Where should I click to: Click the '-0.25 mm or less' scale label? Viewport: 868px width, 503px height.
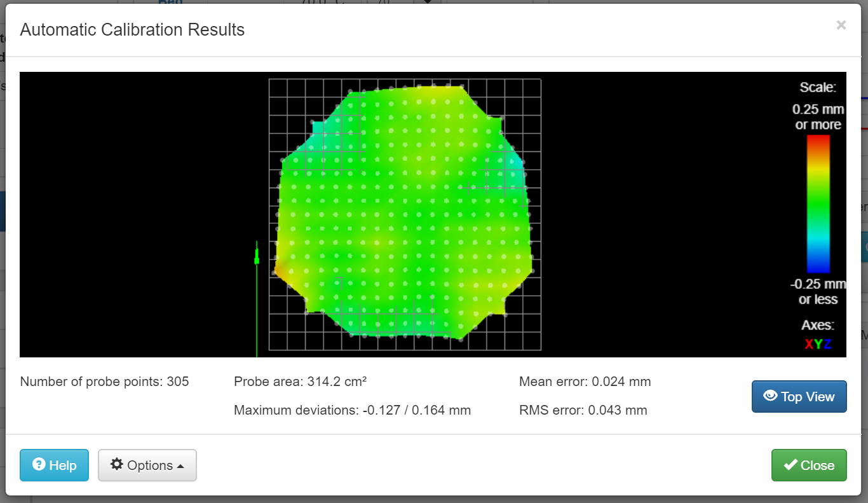pyautogui.click(x=818, y=291)
